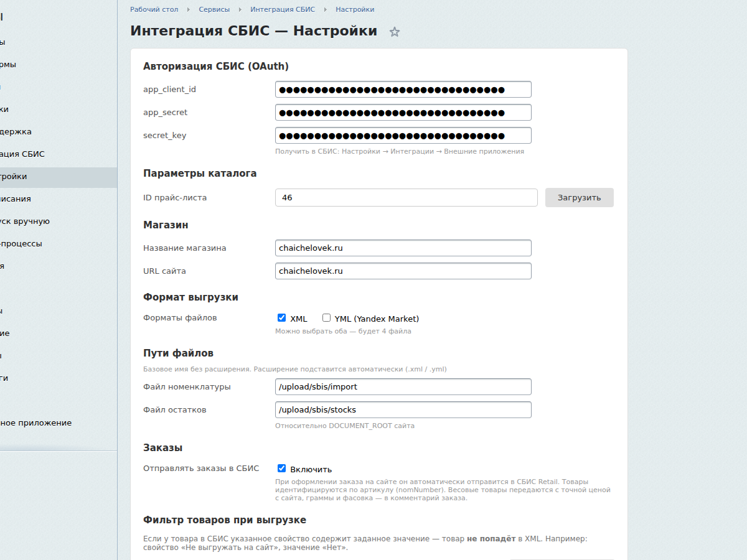This screenshot has height=560, width=747.
Task: Click heading 'Магазин'
Action: pos(166,225)
